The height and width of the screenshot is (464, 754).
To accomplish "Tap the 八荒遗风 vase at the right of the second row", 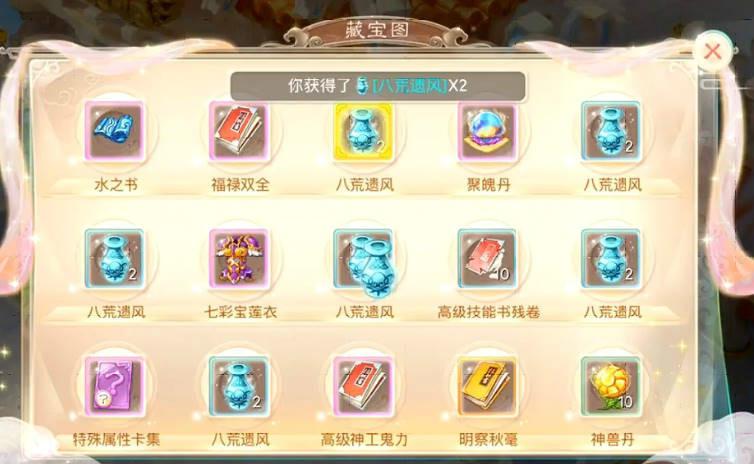I will point(611,259).
